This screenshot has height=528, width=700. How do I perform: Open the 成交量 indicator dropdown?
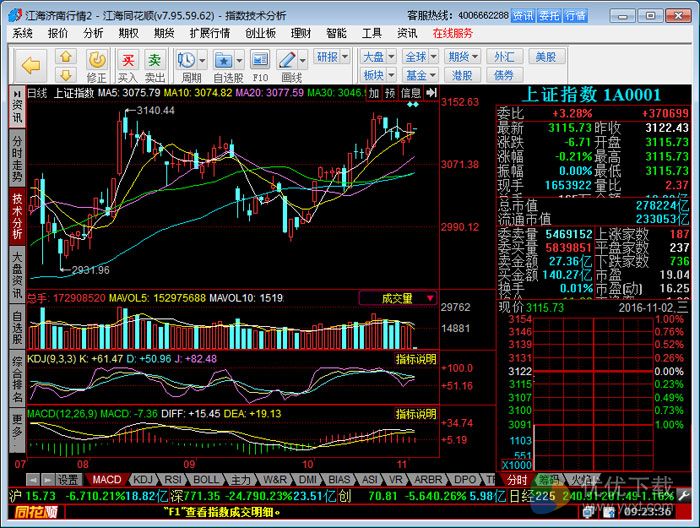(x=398, y=298)
